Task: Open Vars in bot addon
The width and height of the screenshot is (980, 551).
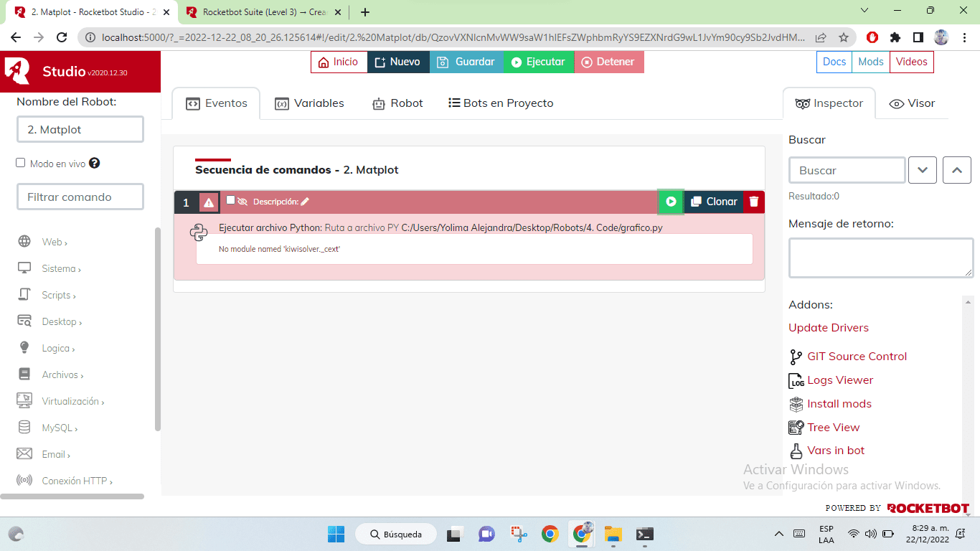Action: pos(835,451)
